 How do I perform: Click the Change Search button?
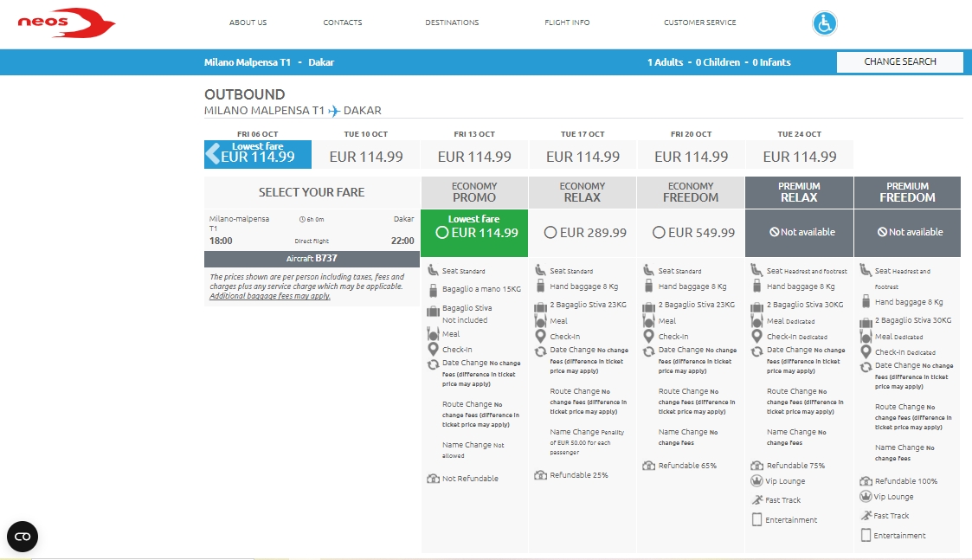[x=900, y=62]
